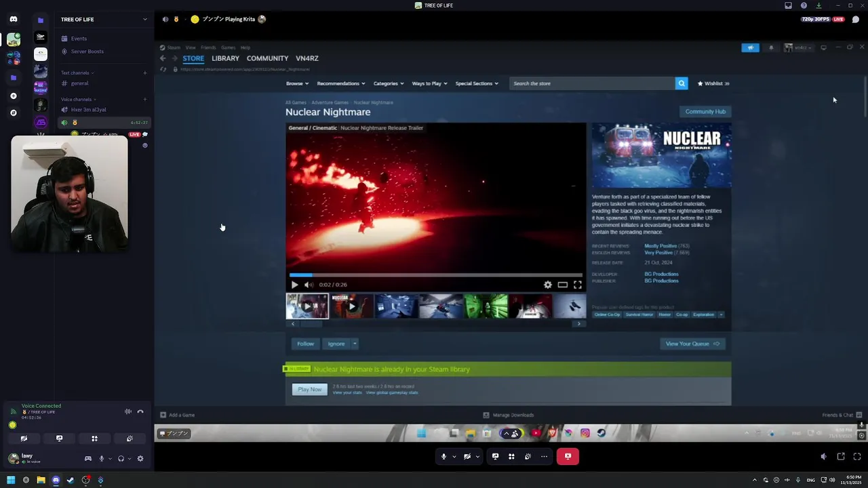Open input device options arrow beside microphone
Screen dimensions: 868x488
109,459
